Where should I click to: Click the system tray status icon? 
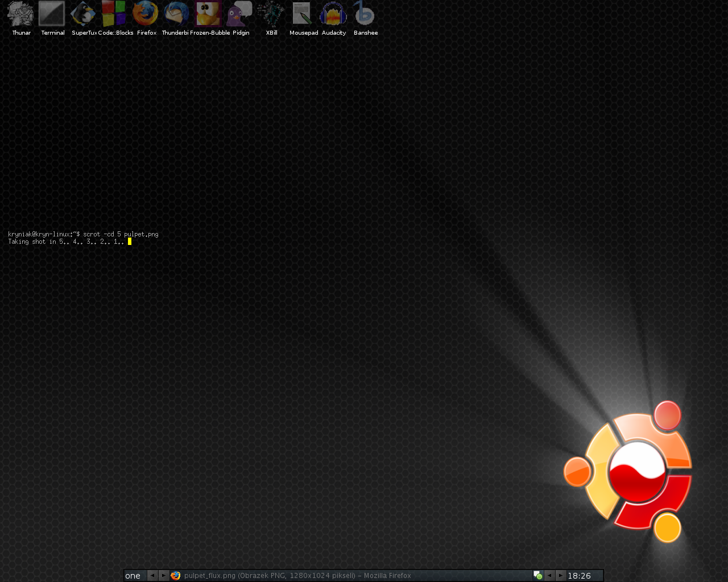[537, 576]
